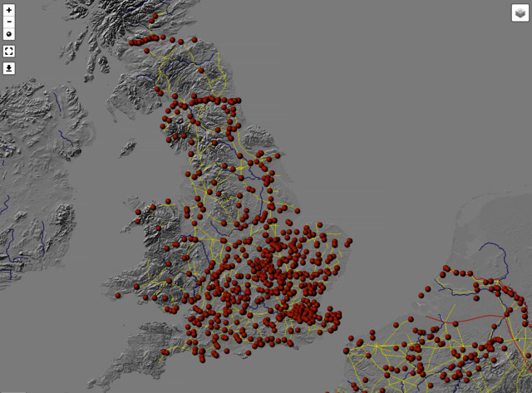Click the download export icon

click(x=9, y=68)
